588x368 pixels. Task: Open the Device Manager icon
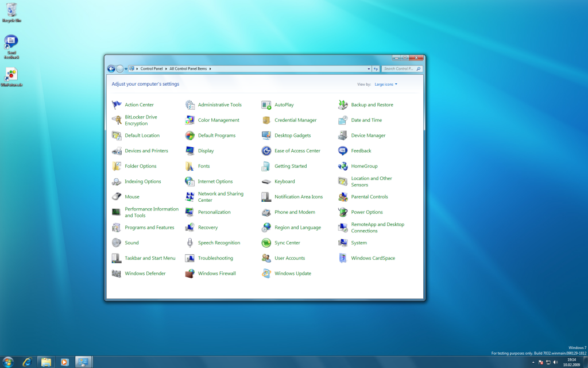click(x=343, y=136)
